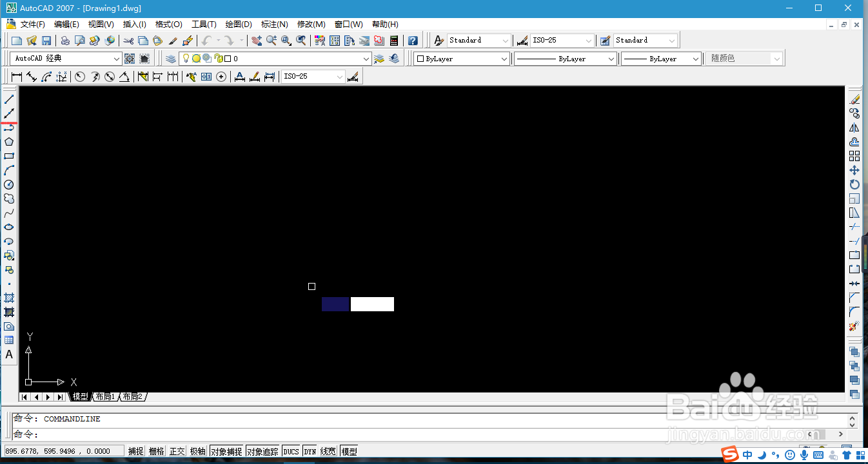Viewport: 868px width, 464px height.
Task: Open ISO-25 dropdown in Dimension toolbar
Action: click(x=340, y=77)
